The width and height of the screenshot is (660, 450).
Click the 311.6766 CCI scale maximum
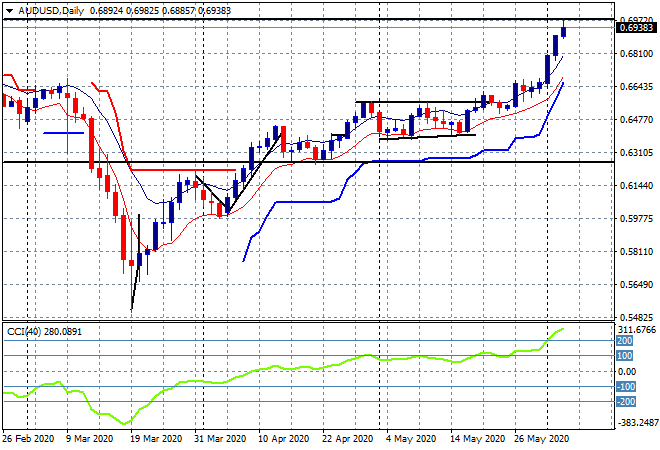[638, 330]
